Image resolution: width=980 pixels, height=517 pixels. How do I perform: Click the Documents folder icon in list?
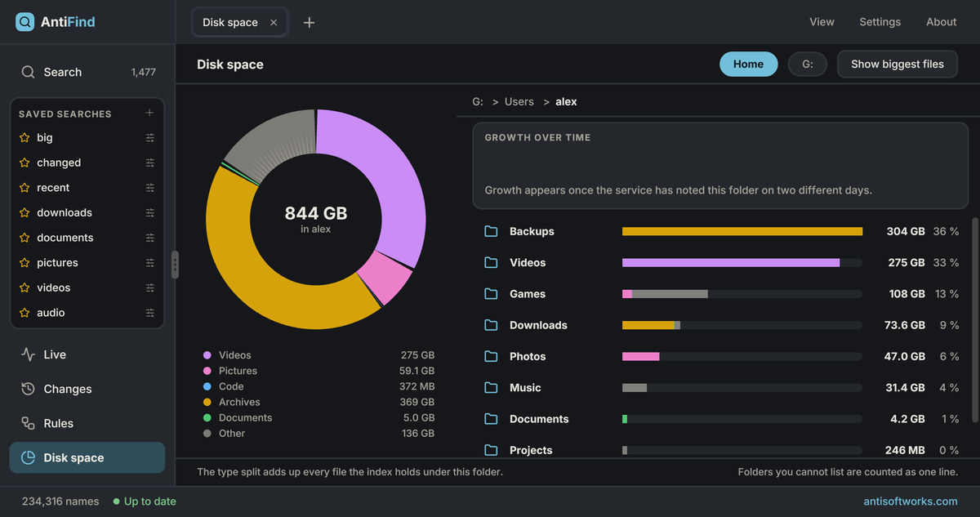click(491, 419)
